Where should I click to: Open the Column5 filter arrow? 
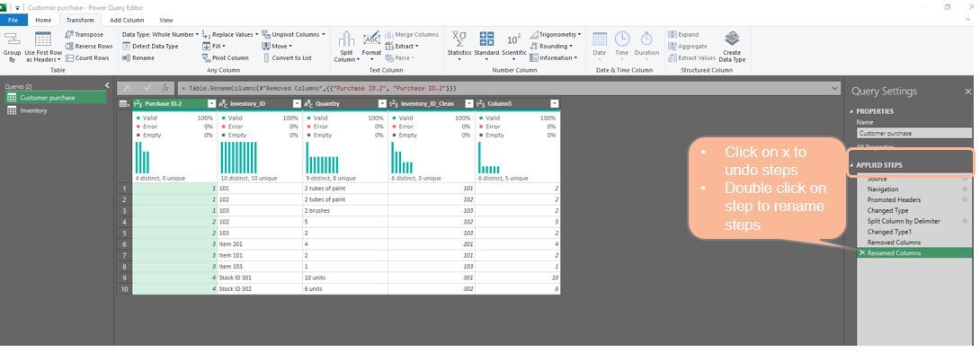tap(554, 103)
